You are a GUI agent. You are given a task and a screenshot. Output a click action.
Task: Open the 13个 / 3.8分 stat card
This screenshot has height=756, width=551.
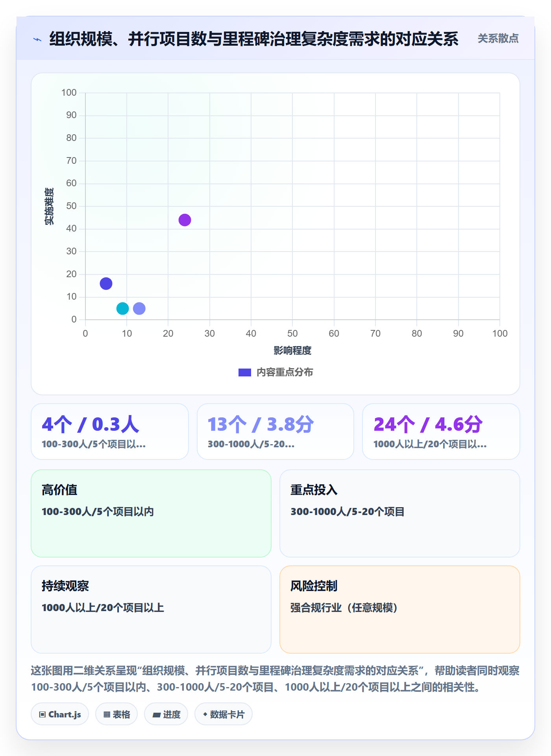pos(275,432)
